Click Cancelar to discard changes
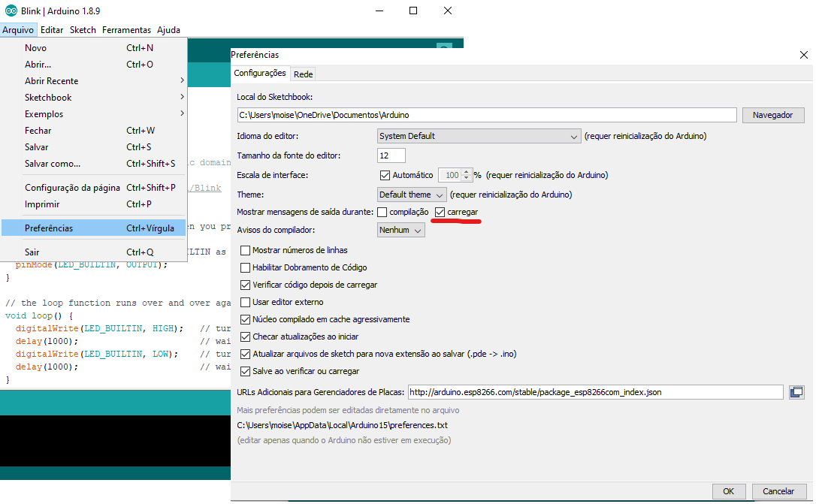This screenshot has width=816, height=504. point(778,491)
